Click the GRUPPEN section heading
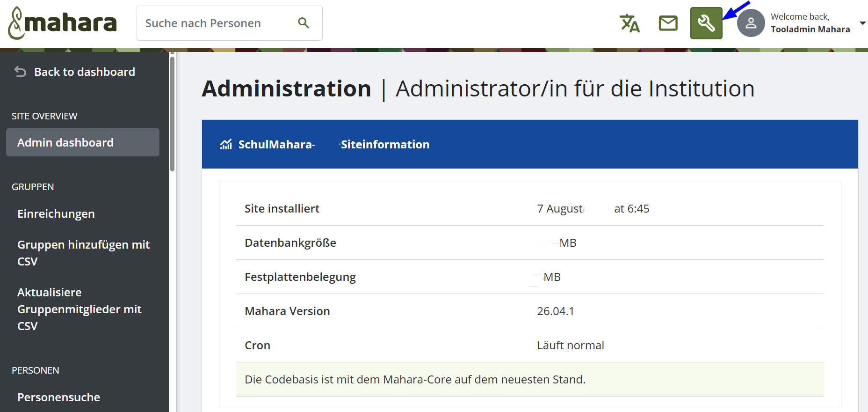Viewport: 868px width, 412px height. click(x=33, y=187)
